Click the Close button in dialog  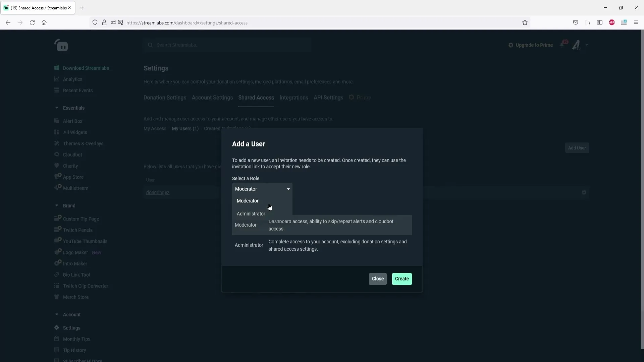tap(378, 279)
